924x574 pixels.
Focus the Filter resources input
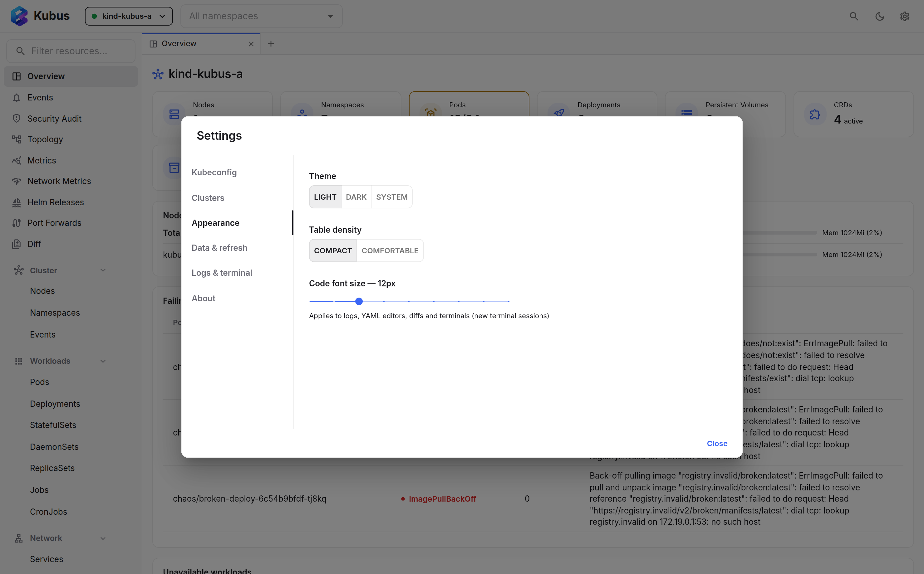pyautogui.click(x=71, y=51)
